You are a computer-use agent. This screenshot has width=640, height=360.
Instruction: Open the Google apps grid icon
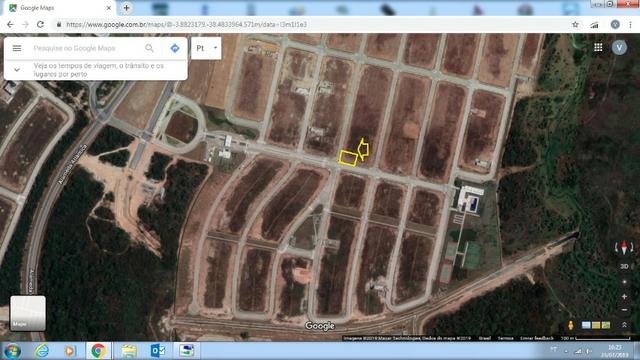(598, 47)
